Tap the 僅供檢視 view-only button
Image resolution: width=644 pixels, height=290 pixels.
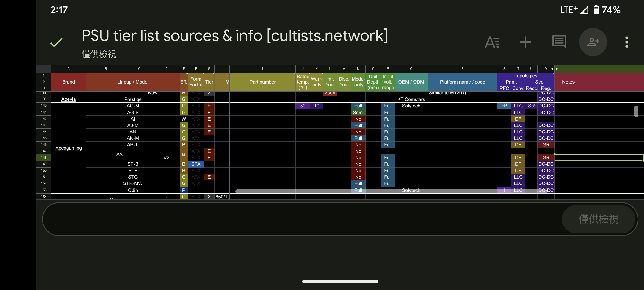tap(598, 219)
